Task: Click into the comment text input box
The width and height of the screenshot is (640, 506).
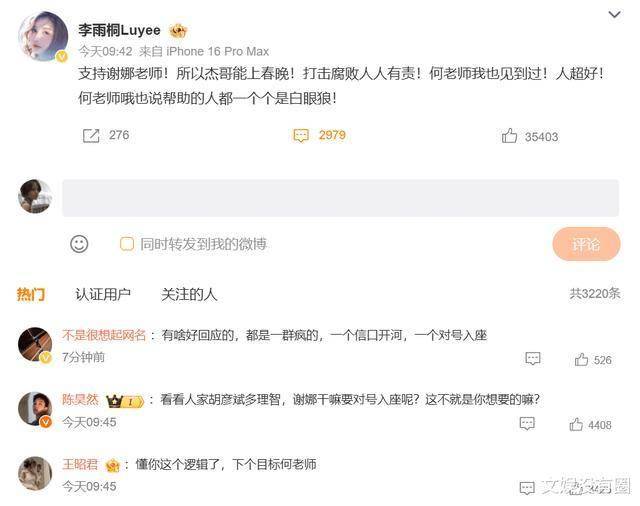Action: click(x=340, y=198)
